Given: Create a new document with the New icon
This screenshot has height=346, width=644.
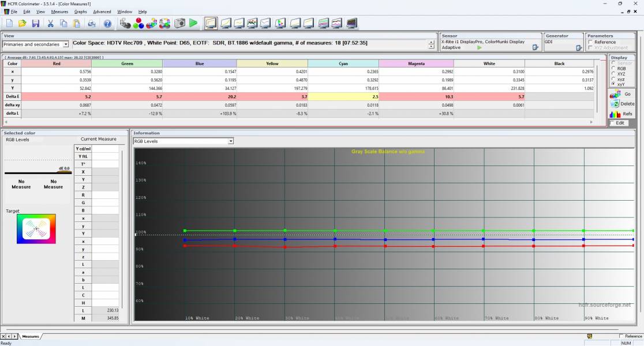Looking at the screenshot, I should point(9,24).
